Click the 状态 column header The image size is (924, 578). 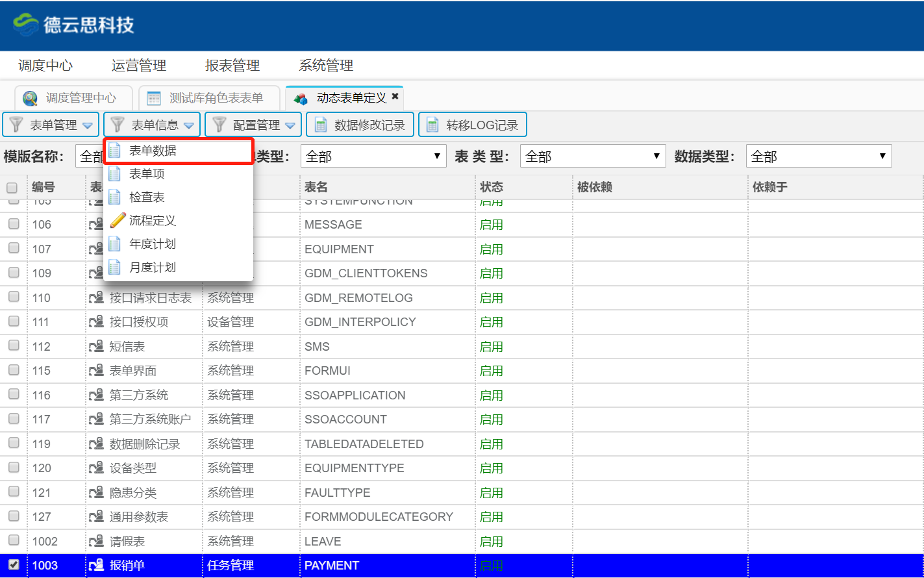(491, 187)
